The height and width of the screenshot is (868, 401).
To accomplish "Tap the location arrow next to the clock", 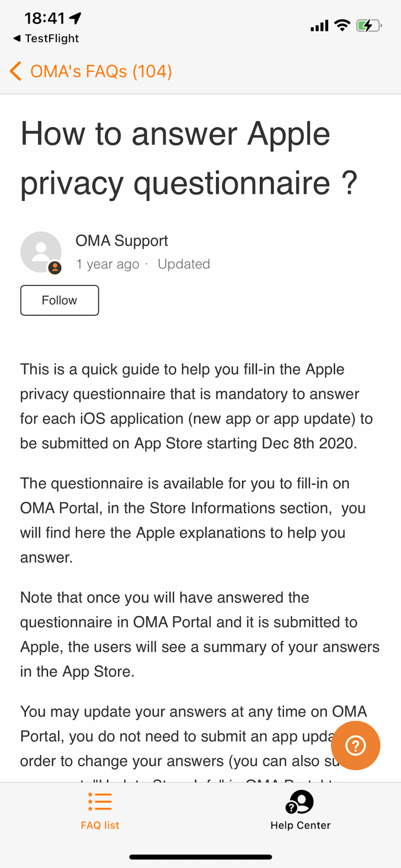I will click(x=75, y=18).
